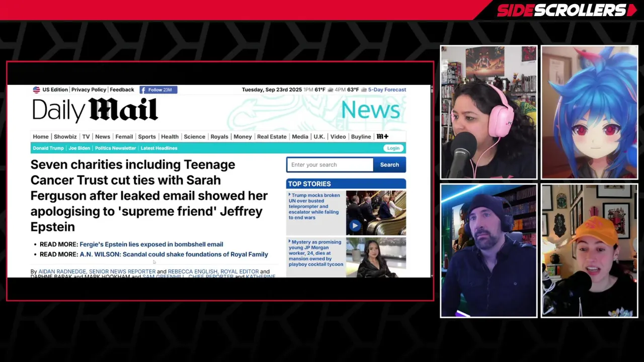Go to the Royals section
This screenshot has width=644, height=362.
(219, 137)
